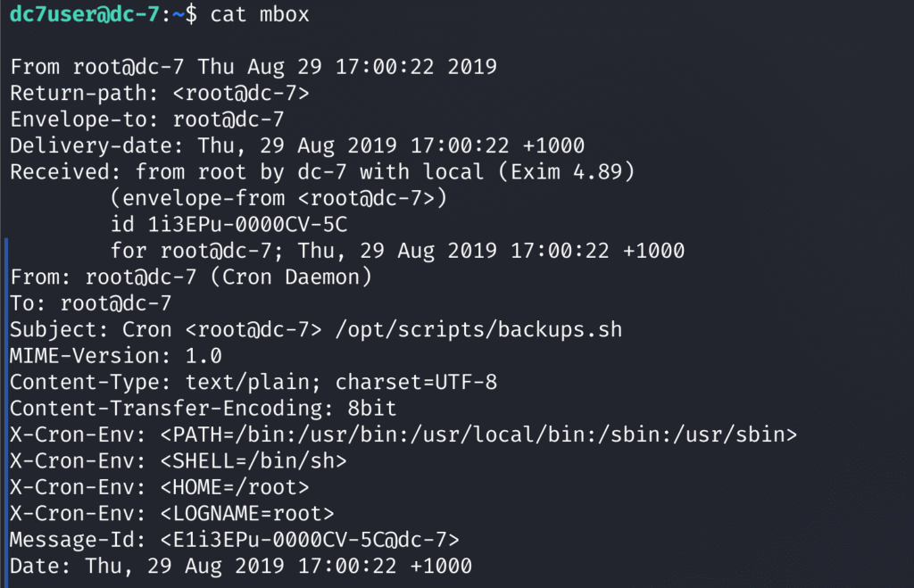The width and height of the screenshot is (914, 588).
Task: Click the charset=UTF-8 text
Action: (x=416, y=383)
